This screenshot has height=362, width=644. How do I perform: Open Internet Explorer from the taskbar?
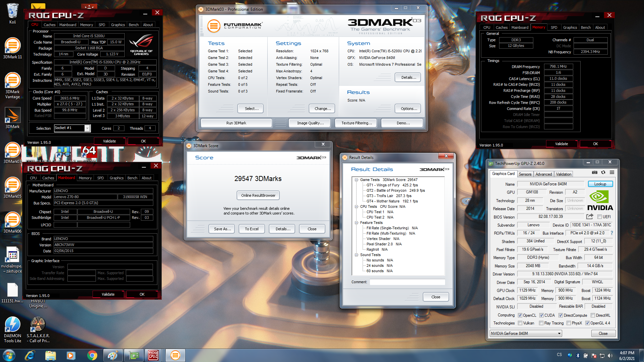[30, 355]
